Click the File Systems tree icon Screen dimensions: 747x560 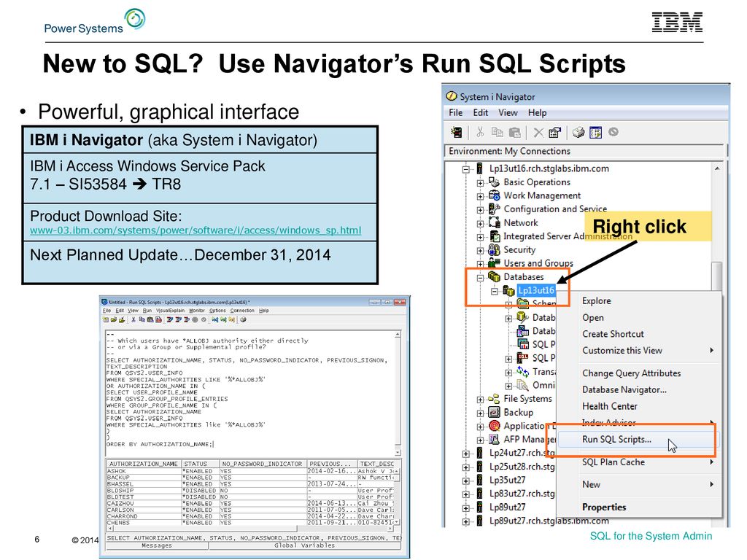click(494, 399)
